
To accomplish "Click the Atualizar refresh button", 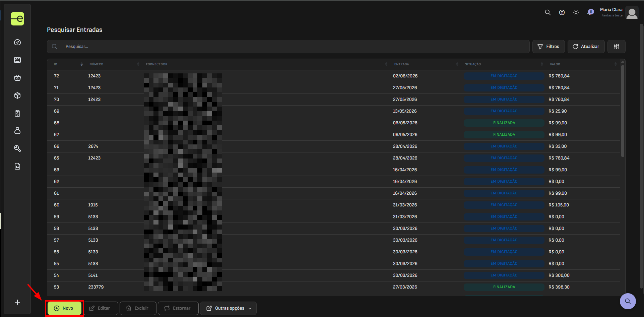I will [x=586, y=47].
